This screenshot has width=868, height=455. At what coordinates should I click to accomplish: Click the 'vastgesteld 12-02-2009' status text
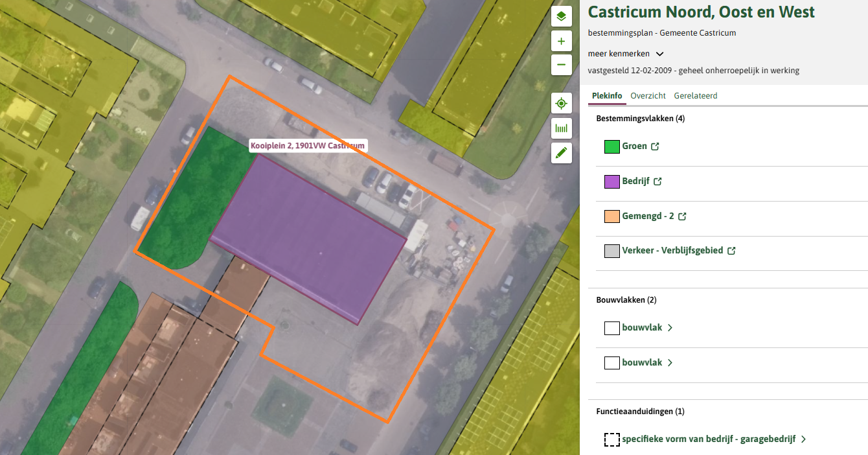[x=694, y=71]
